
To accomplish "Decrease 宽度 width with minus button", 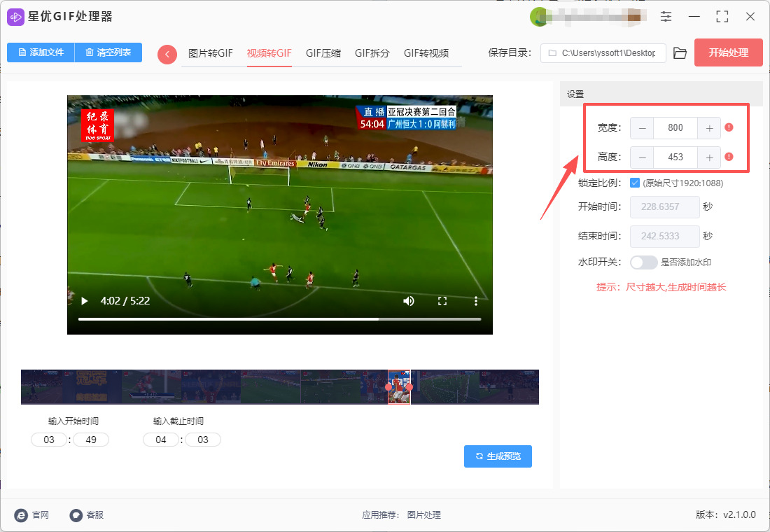I will point(642,128).
